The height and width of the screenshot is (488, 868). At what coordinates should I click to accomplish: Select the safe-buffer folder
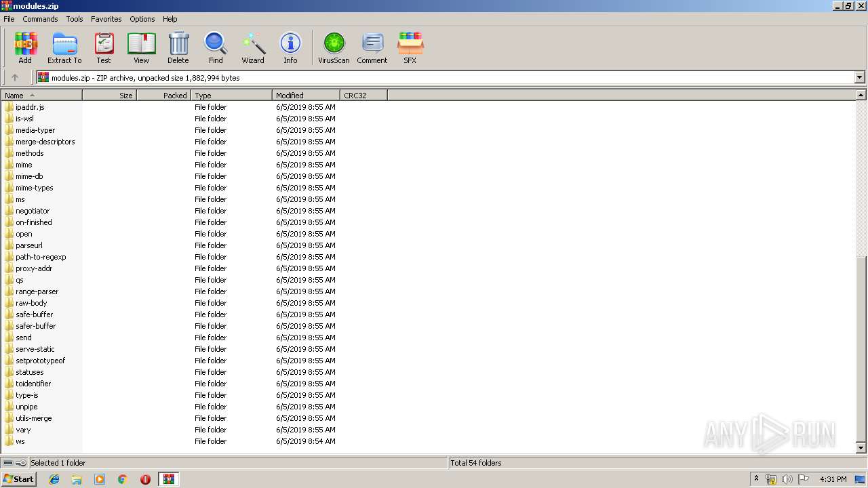pyautogui.click(x=35, y=314)
